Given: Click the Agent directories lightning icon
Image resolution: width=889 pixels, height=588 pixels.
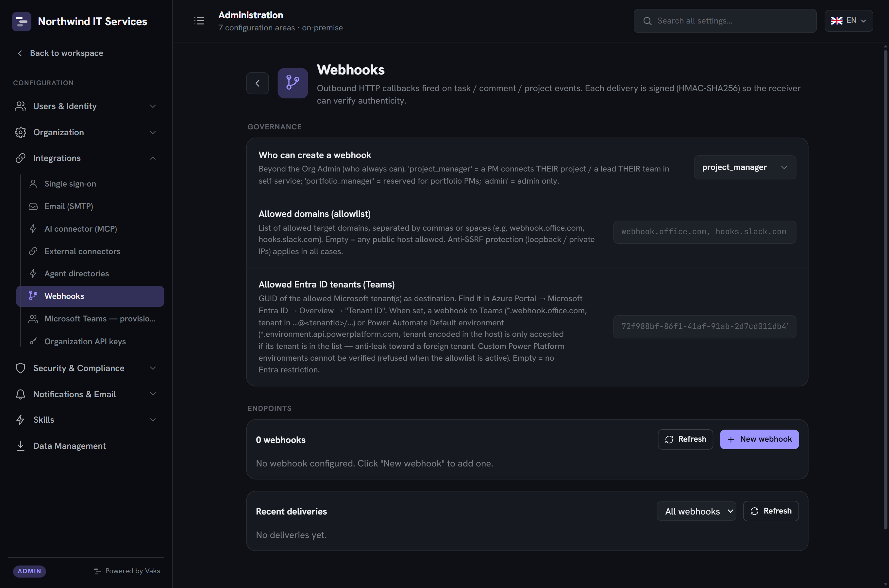Looking at the screenshot, I should [33, 274].
